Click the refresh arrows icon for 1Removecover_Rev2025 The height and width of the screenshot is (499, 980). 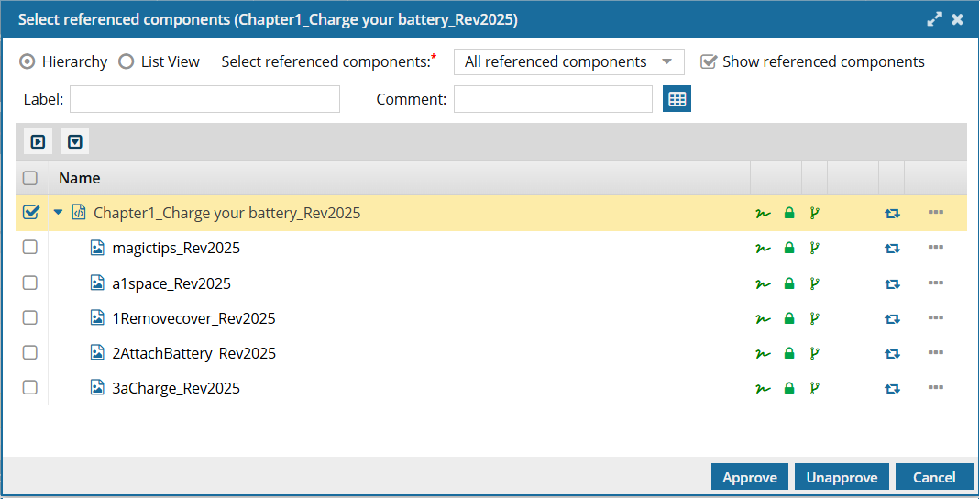[891, 319]
